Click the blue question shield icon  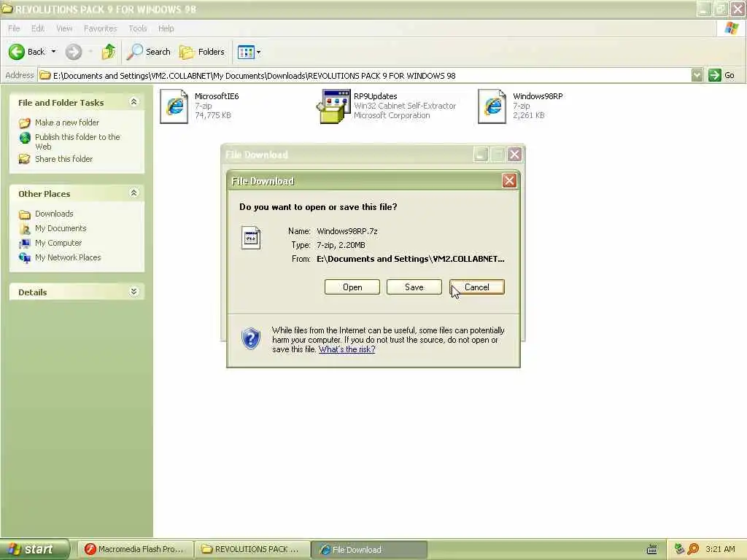251,338
